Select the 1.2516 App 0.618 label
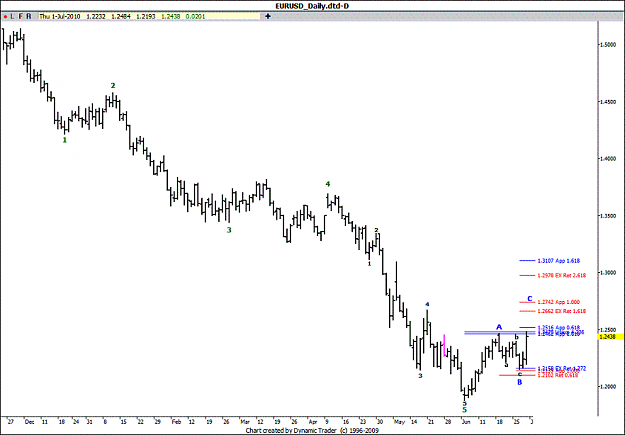 pos(558,328)
